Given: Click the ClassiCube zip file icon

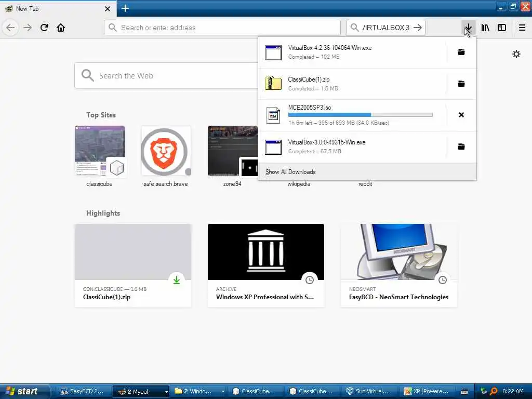Looking at the screenshot, I should [x=273, y=83].
